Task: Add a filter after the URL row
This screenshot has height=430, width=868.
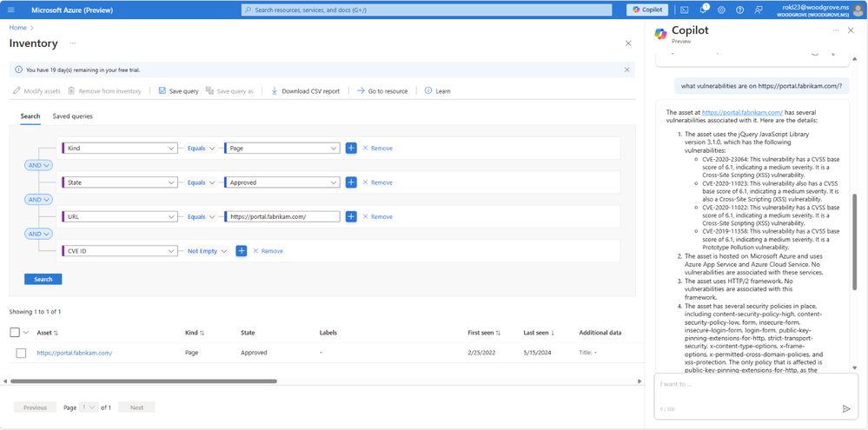Action: click(351, 217)
